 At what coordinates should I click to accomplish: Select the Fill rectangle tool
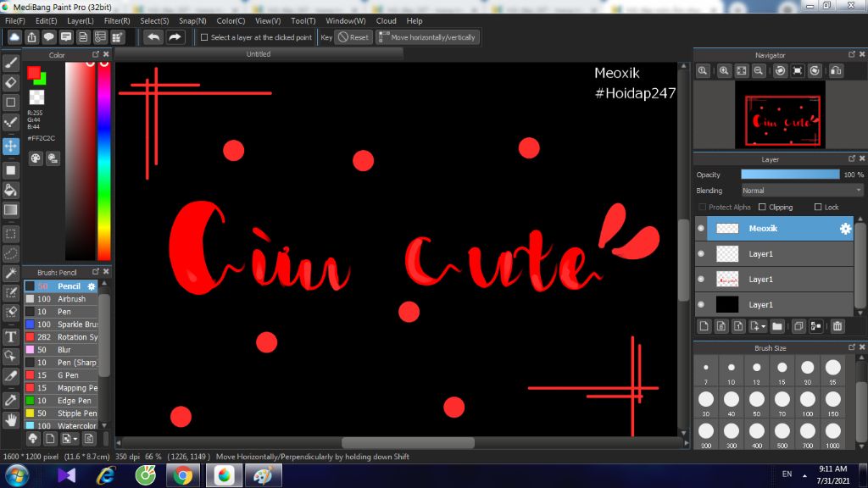[x=10, y=170]
